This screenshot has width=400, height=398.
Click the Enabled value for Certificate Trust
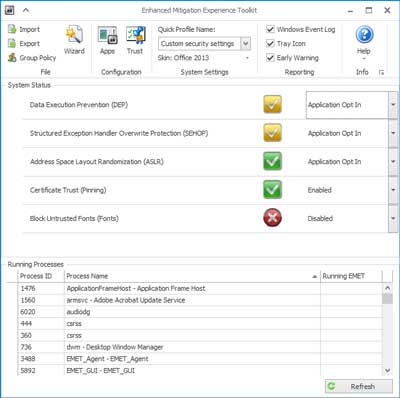pos(319,190)
